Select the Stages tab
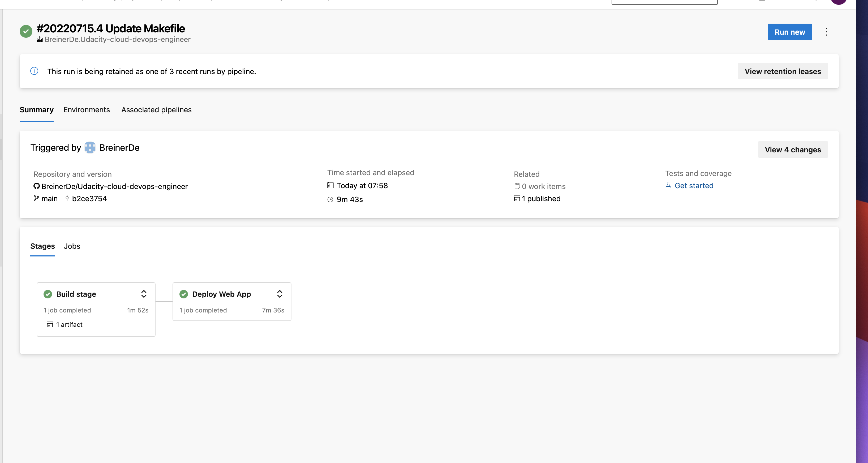The width and height of the screenshot is (868, 463). 42,246
